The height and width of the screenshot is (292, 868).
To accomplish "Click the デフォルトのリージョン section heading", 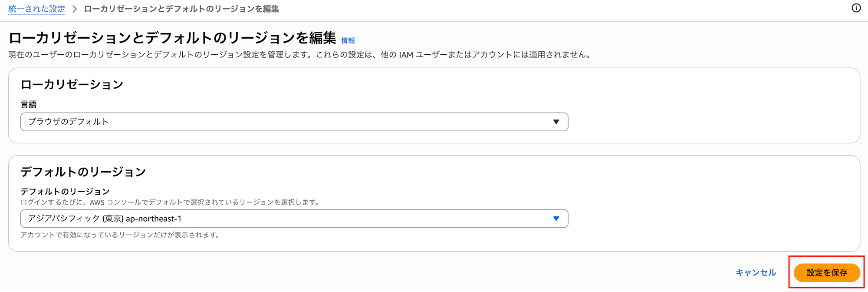I will click(84, 172).
